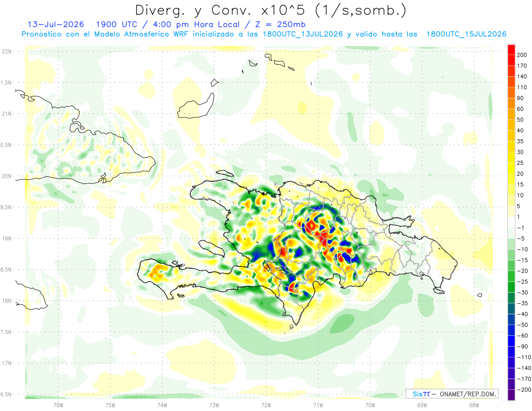This screenshot has width=532, height=411.
Task: Click the positive '30' colorbar value
Action: click(x=520, y=152)
